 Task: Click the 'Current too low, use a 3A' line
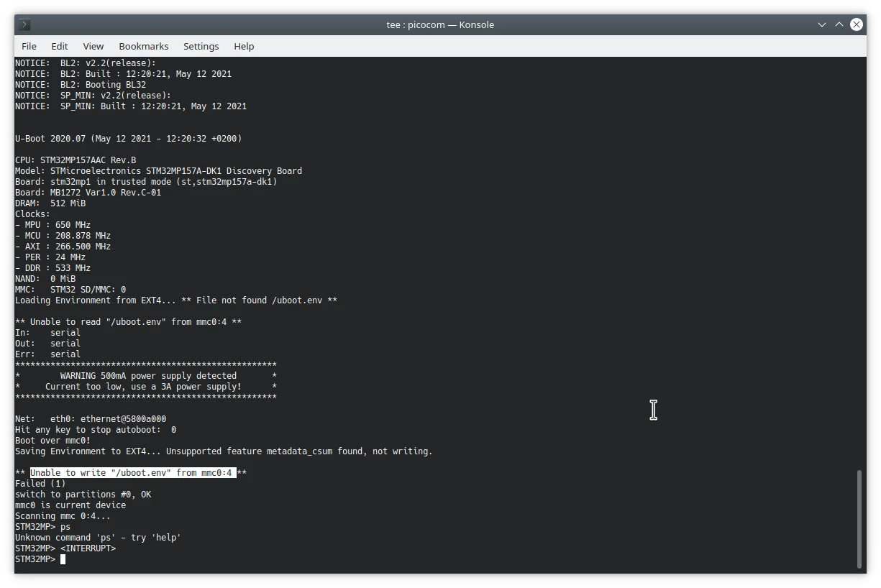pyautogui.click(x=146, y=387)
